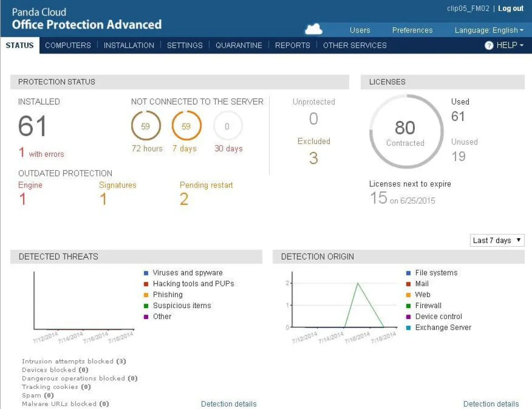Viewport: 532px width, 409px height.
Task: Click the 7 days circular indicator
Action: click(186, 126)
